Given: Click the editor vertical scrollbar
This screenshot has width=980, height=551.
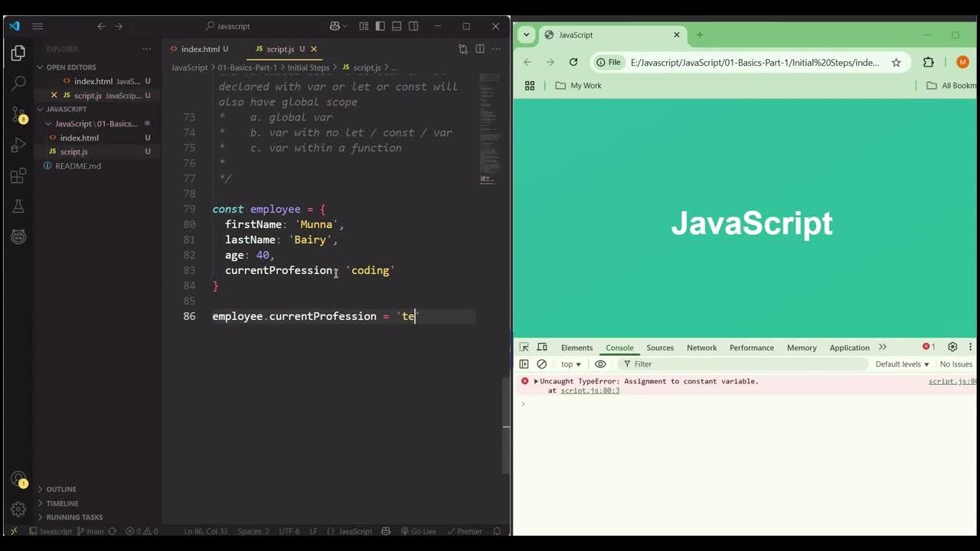Looking at the screenshot, I should pyautogui.click(x=506, y=425).
